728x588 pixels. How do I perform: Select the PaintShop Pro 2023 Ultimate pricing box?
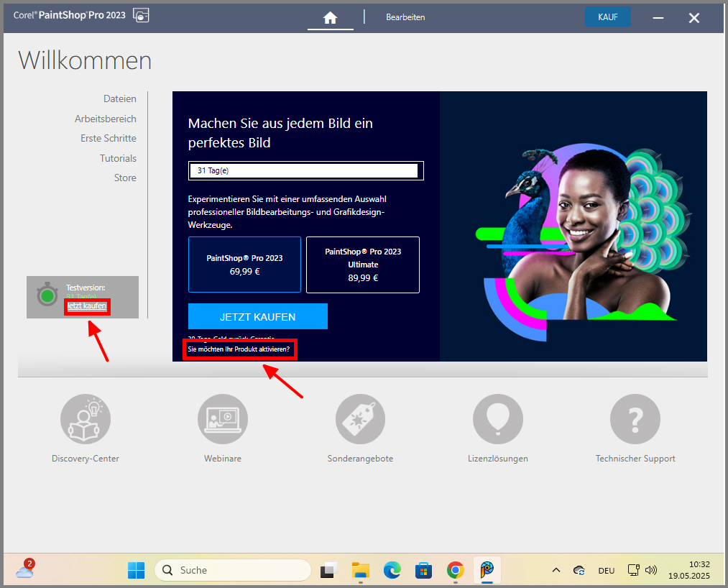(x=362, y=265)
